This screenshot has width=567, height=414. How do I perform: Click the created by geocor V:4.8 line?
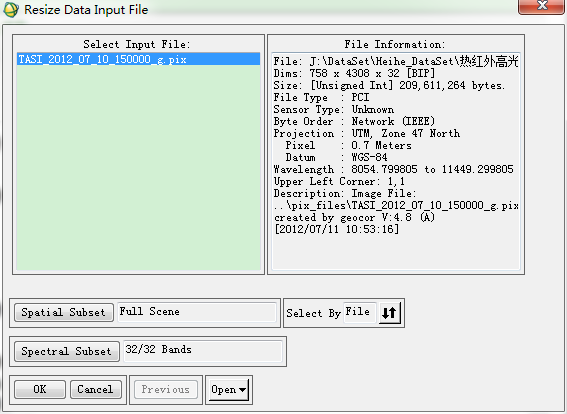pyautogui.click(x=354, y=217)
